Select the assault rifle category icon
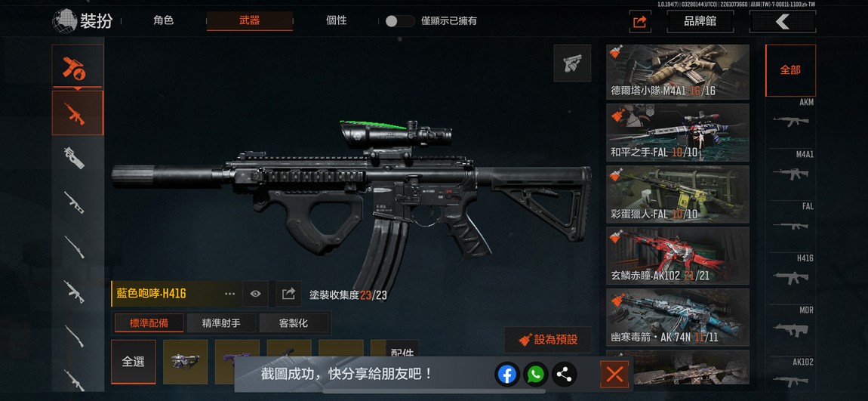868x401 pixels. [x=78, y=113]
